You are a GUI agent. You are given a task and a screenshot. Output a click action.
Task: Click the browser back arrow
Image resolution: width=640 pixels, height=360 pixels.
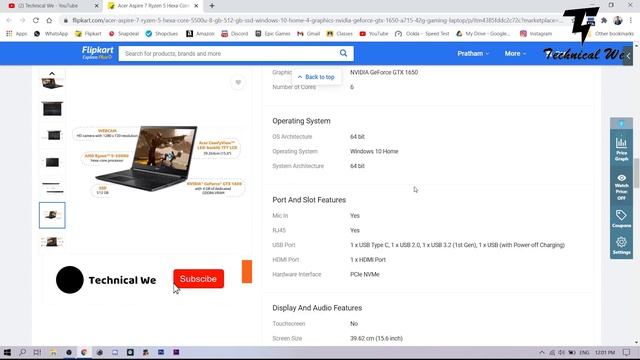pos(9,20)
